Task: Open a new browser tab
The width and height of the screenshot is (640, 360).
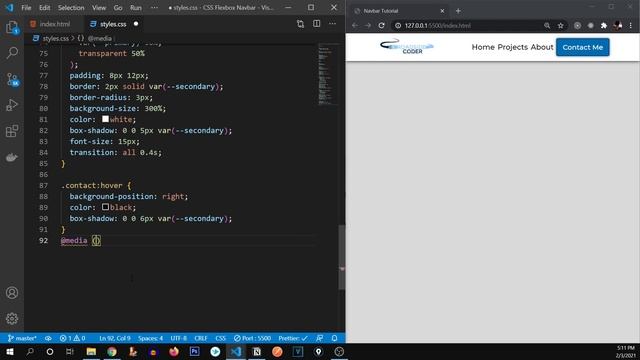Action: point(458,11)
